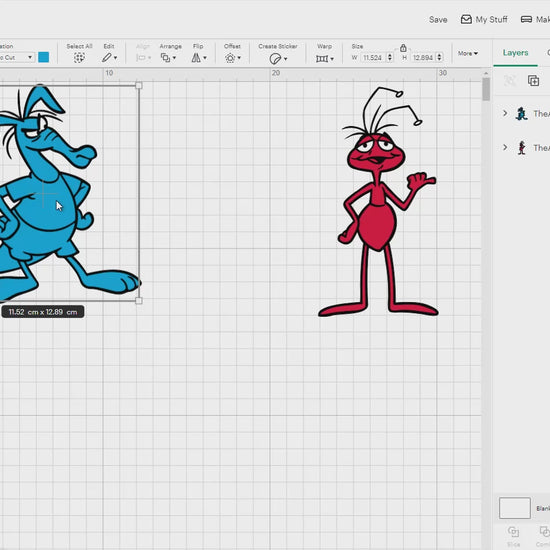The image size is (550, 550).
Task: Toggle the size aspect ratio lock
Action: 403,48
